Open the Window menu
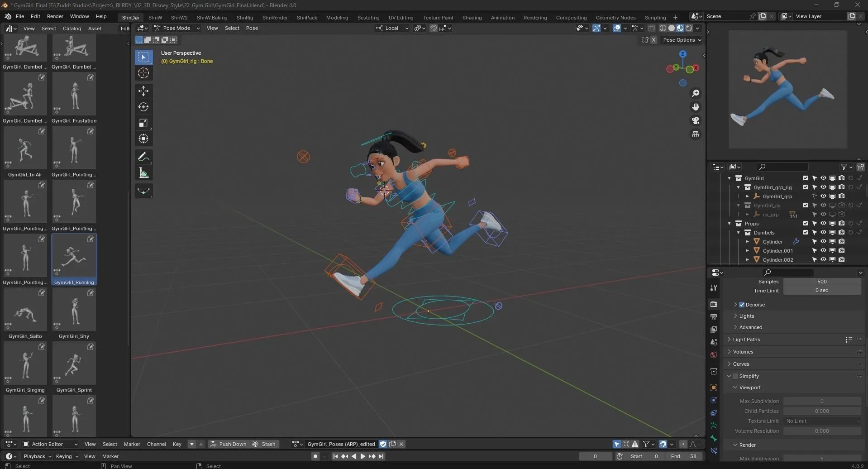 (79, 17)
